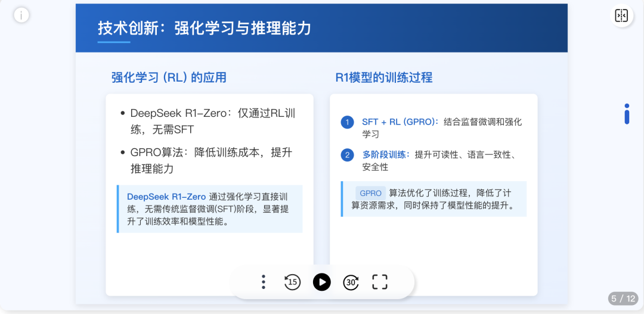Image resolution: width=644 pixels, height=314 pixels.
Task: Click the heading R1模型的训练过程
Action: coord(384,77)
